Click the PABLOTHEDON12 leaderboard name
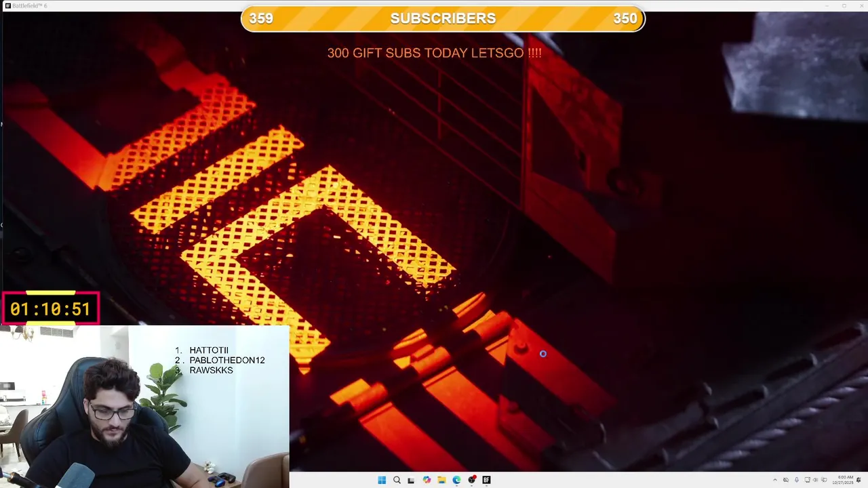The height and width of the screenshot is (488, 868). 227,360
